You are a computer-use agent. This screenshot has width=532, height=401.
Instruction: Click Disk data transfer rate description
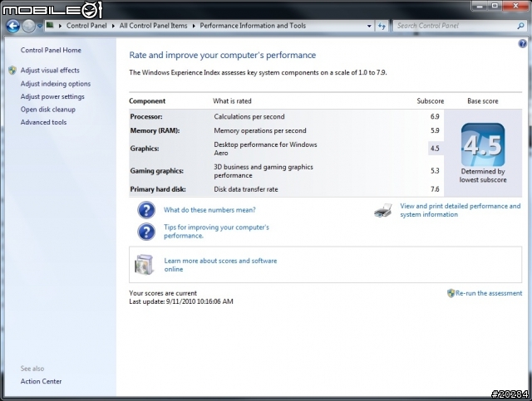pos(246,189)
